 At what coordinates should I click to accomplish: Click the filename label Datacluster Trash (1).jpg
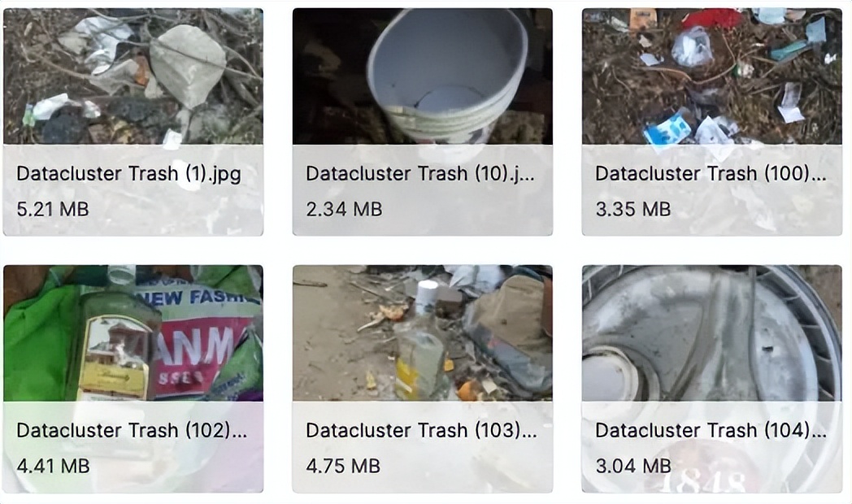[128, 174]
